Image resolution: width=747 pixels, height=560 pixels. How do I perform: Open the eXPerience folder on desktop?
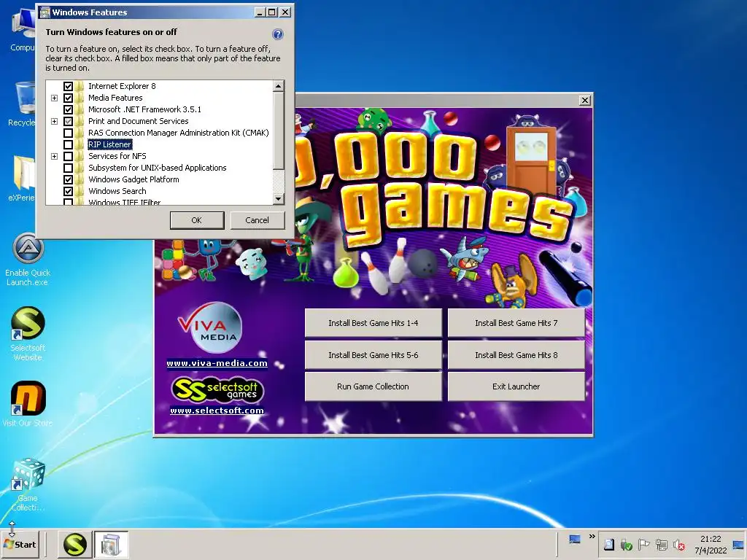[x=23, y=179]
